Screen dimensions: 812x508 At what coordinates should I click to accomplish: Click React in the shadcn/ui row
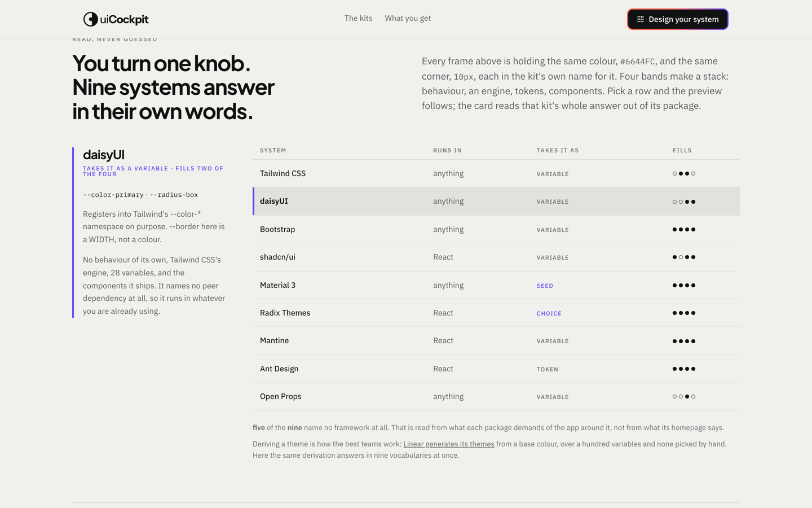click(x=443, y=257)
